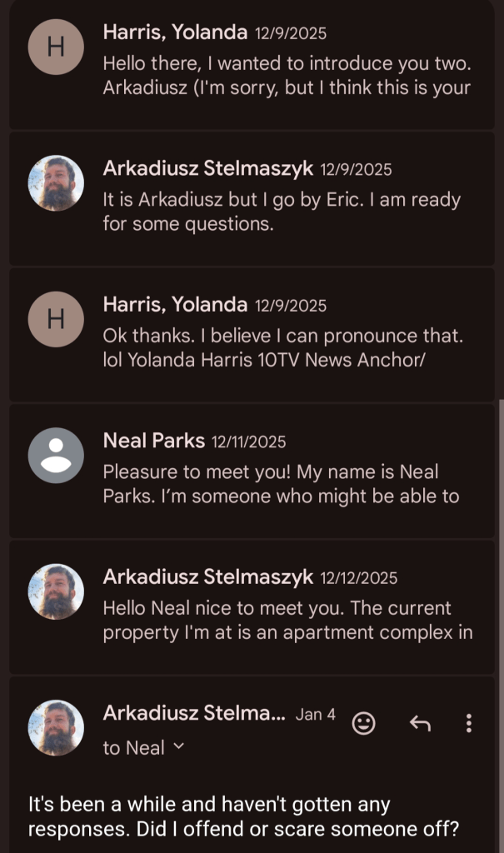504x853 pixels.
Task: Tap the "Harris, Yolanda" sender name on the first message
Action: coord(175,32)
